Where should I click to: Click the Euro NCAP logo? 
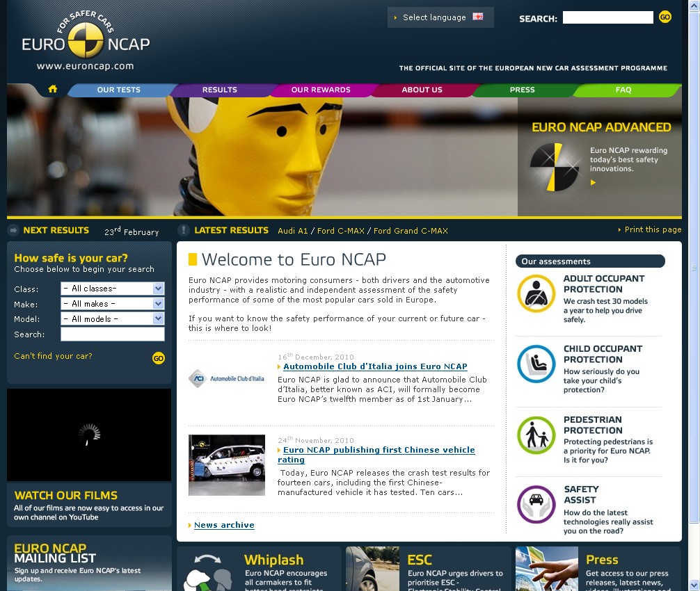[x=86, y=35]
